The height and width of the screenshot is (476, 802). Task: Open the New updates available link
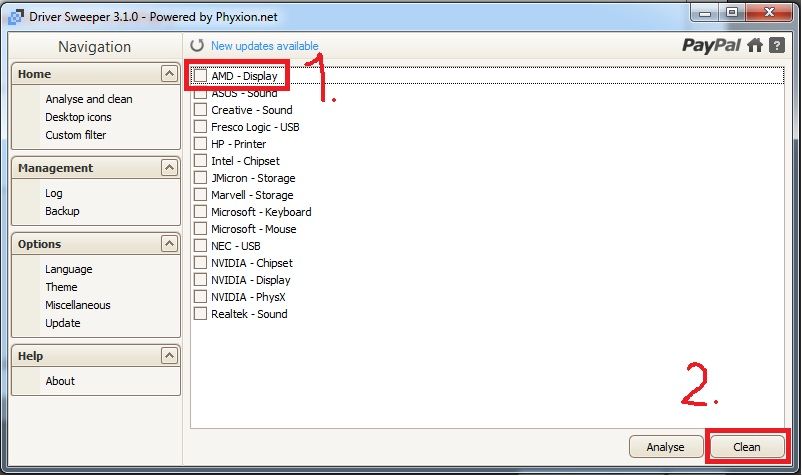[264, 46]
